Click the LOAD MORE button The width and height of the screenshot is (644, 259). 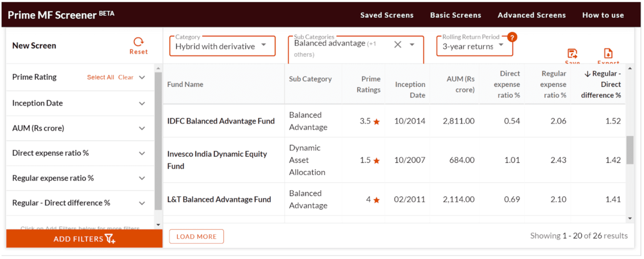coord(197,236)
